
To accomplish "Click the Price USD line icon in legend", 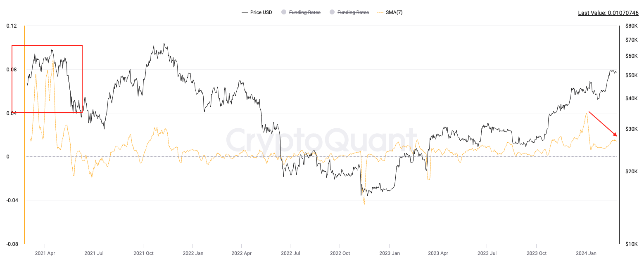I will 245,12.
